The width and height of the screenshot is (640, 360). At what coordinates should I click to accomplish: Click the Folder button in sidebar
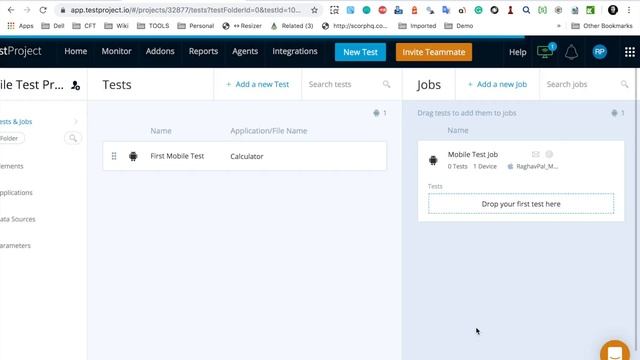11,138
